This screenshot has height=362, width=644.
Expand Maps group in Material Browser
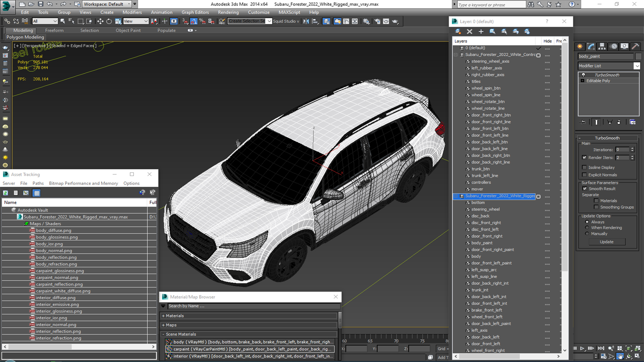(x=163, y=325)
